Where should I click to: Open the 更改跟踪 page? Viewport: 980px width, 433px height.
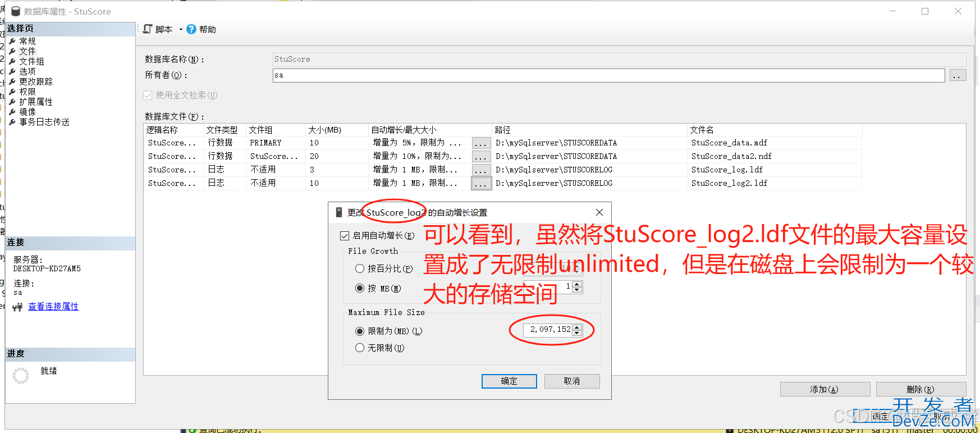pyautogui.click(x=36, y=81)
